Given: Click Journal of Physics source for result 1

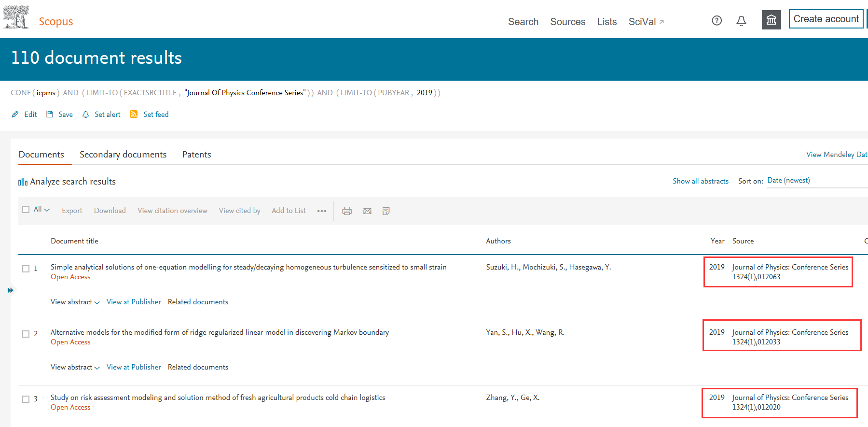Looking at the screenshot, I should click(790, 267).
